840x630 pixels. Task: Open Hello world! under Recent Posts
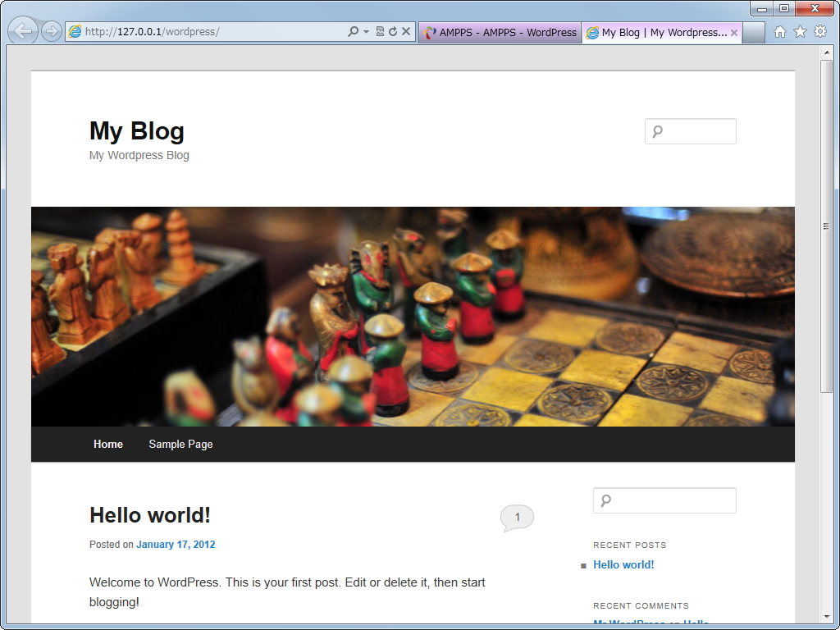point(623,564)
